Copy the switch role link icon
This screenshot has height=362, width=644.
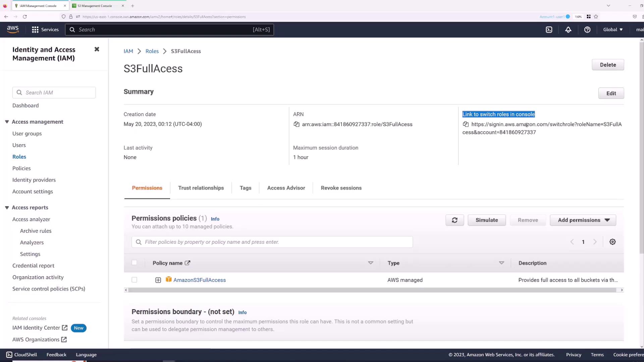coord(466,124)
